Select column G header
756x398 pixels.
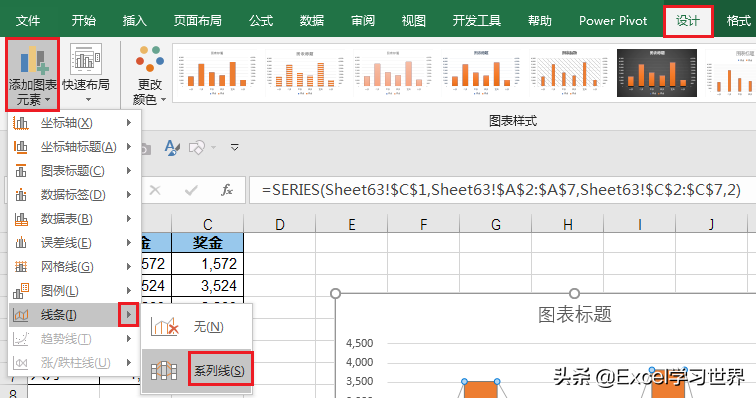[x=496, y=225]
